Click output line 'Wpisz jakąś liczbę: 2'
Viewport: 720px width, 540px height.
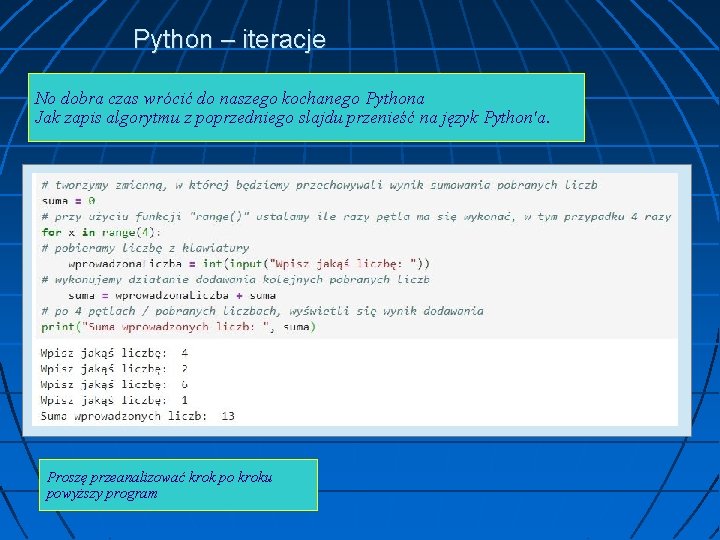coord(114,369)
